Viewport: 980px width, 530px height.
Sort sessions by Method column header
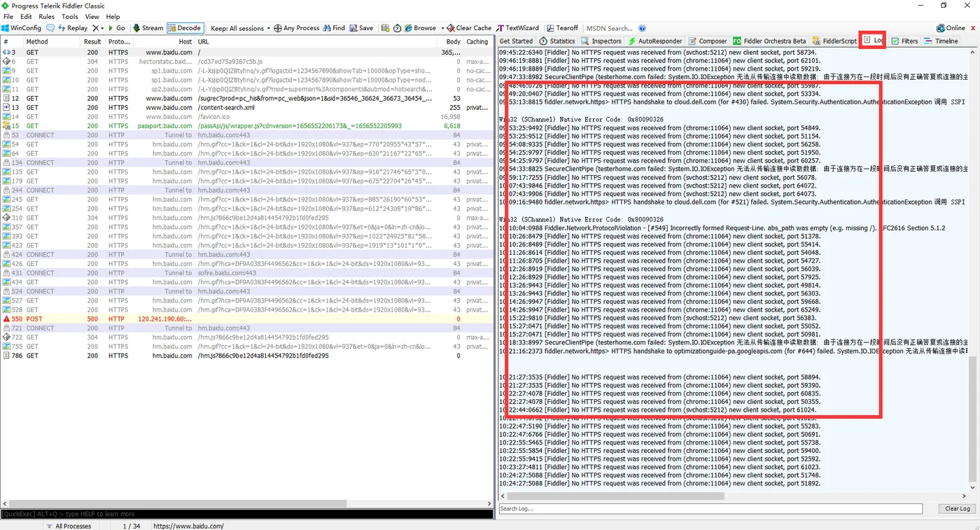pyautogui.click(x=52, y=42)
